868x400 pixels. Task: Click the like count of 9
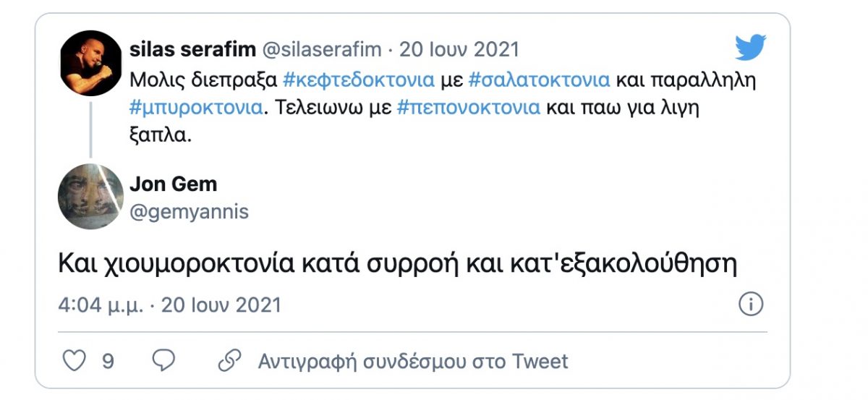(x=108, y=361)
